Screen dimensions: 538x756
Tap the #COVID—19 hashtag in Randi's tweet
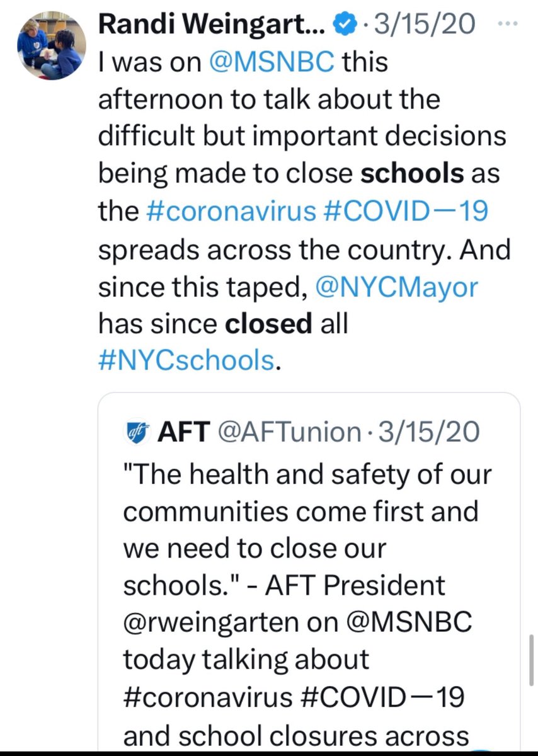pos(404,212)
